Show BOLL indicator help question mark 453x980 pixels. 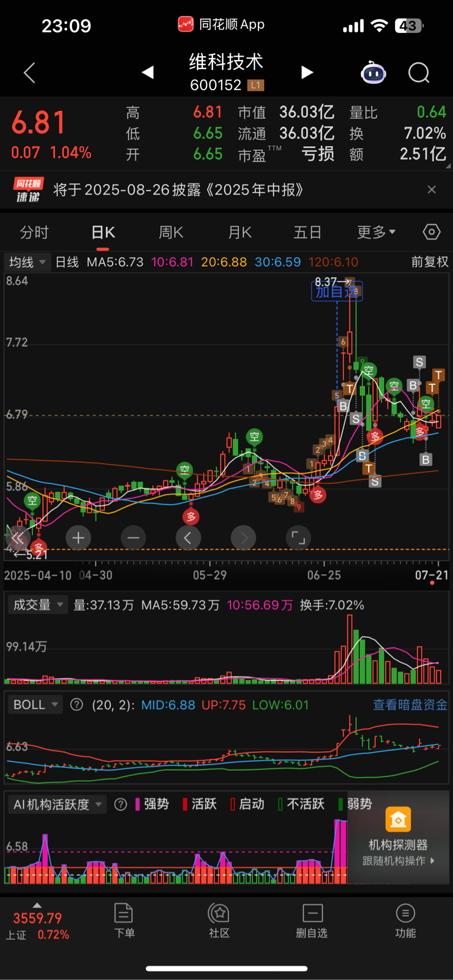tap(77, 705)
